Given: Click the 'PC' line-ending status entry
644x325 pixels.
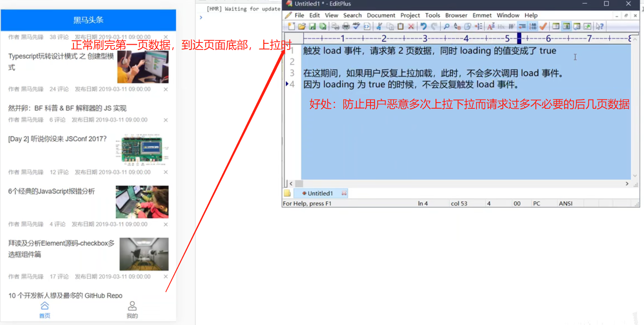Looking at the screenshot, I should point(537,203).
